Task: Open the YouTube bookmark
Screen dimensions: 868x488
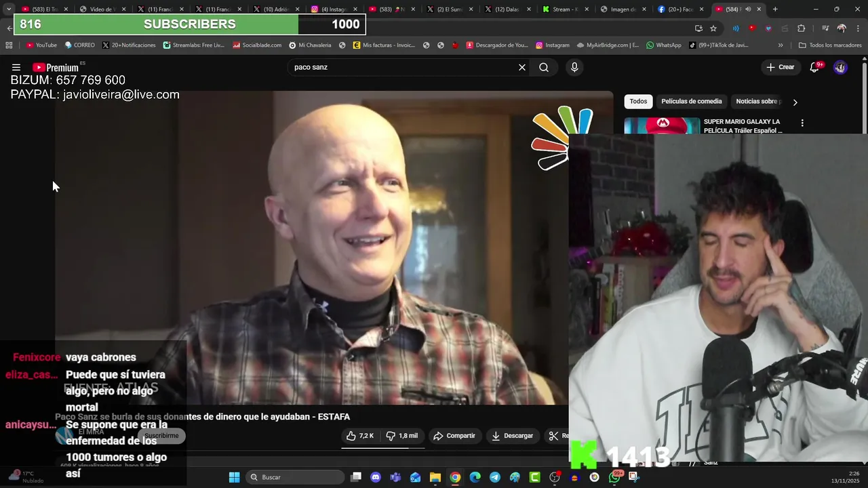Action: [x=41, y=45]
